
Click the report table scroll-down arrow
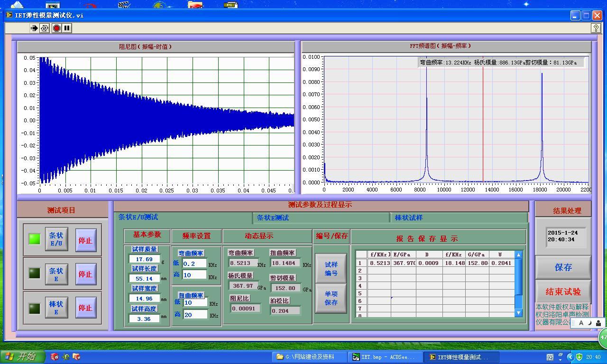click(518, 312)
